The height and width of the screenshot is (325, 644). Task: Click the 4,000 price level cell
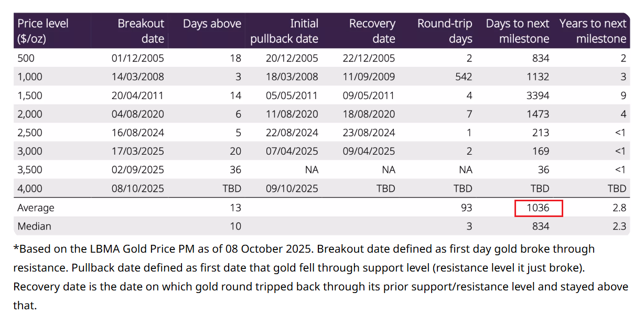click(30, 189)
